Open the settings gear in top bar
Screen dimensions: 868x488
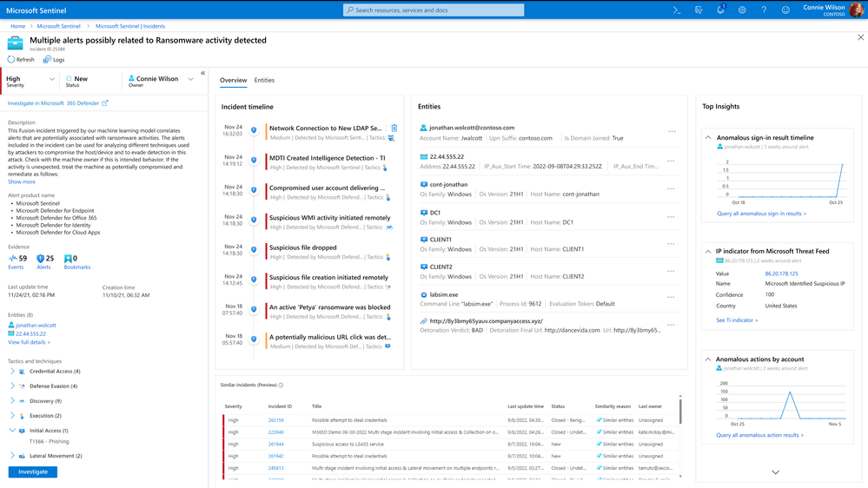[x=742, y=10]
